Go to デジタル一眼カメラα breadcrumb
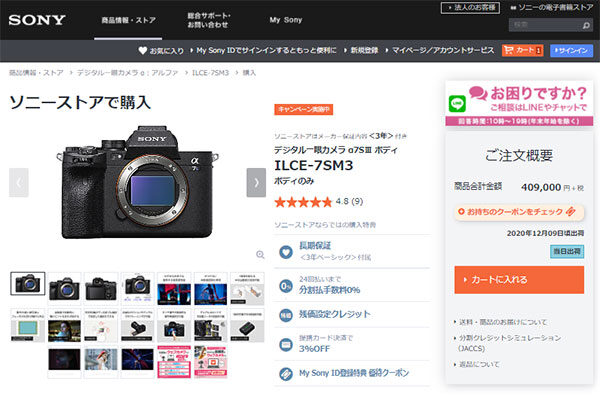Screen dimensions: 600x400 pyautogui.click(x=127, y=73)
